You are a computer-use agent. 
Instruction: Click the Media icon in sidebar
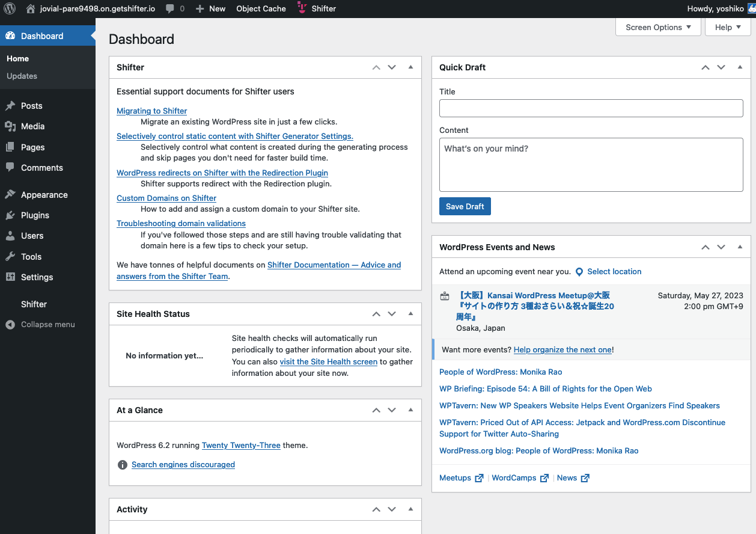(10, 126)
